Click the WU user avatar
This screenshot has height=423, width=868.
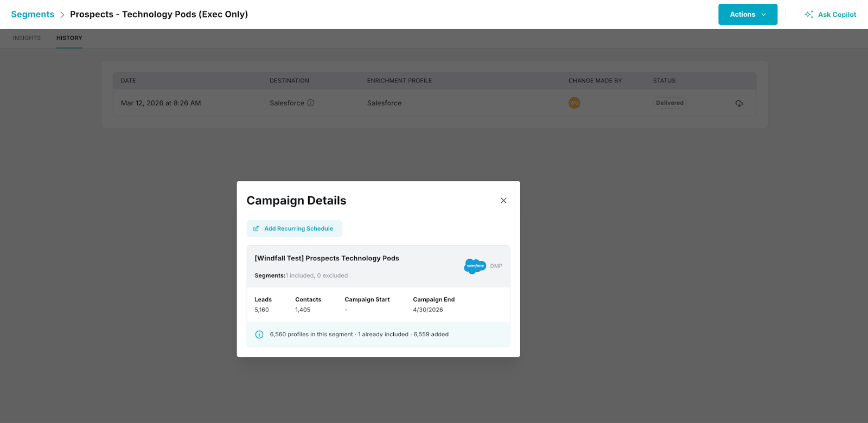575,103
